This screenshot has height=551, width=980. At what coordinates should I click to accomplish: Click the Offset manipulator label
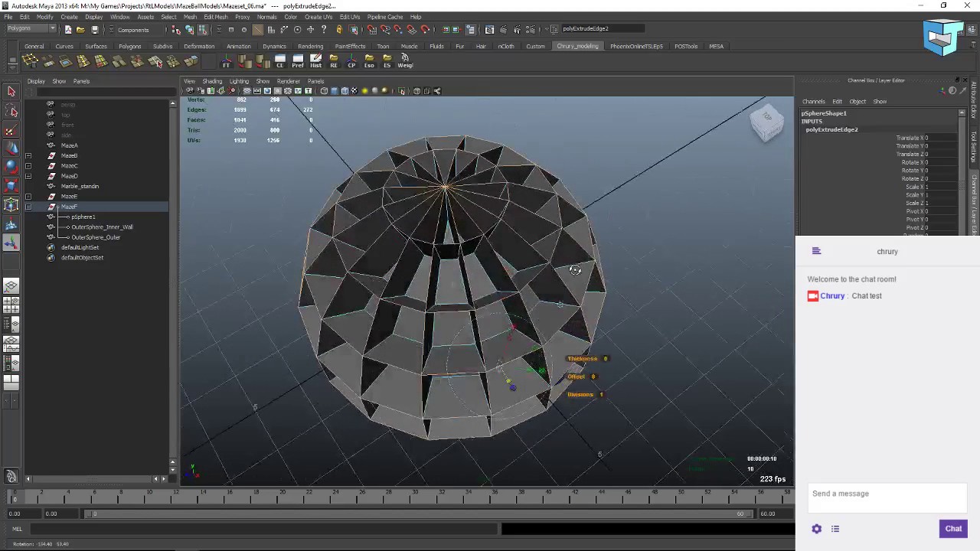point(576,377)
